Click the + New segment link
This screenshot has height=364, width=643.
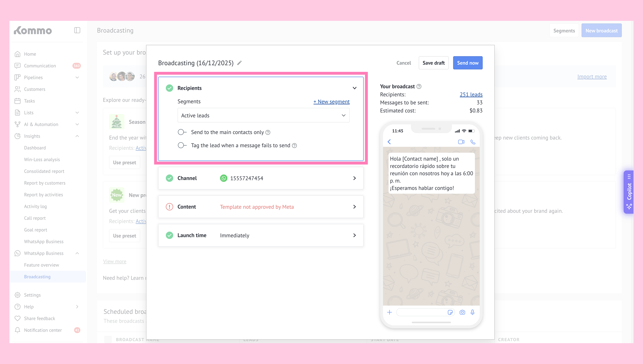coord(331,101)
